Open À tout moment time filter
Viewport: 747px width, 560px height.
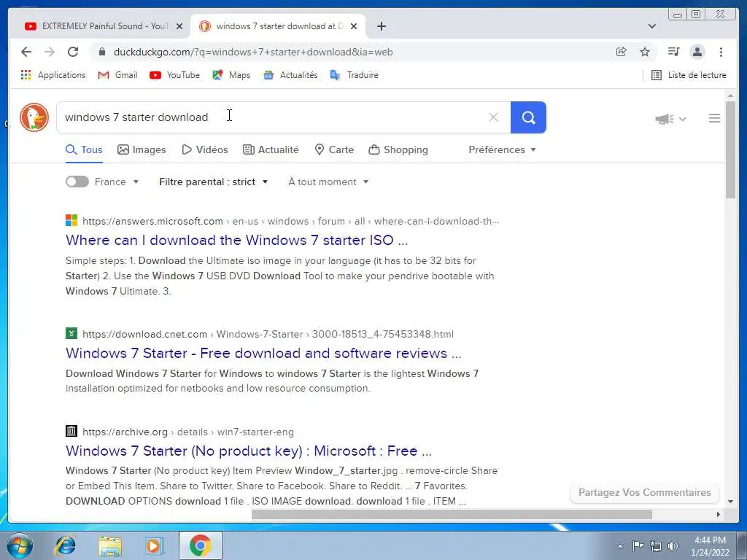[x=328, y=182]
